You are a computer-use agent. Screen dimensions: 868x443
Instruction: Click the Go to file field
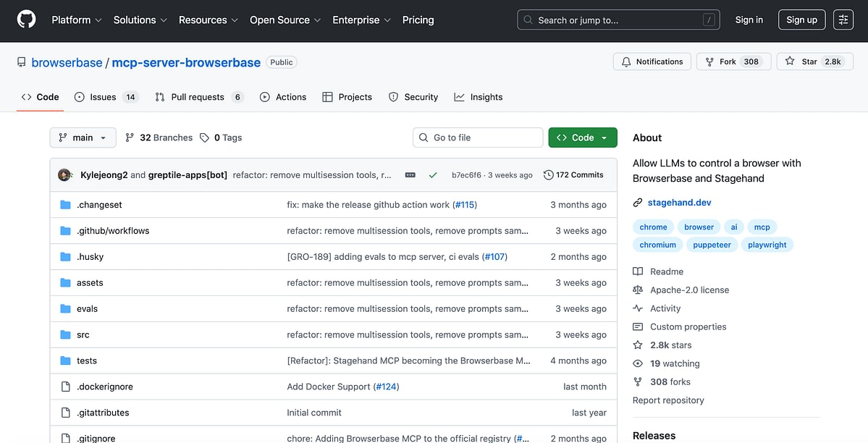478,137
